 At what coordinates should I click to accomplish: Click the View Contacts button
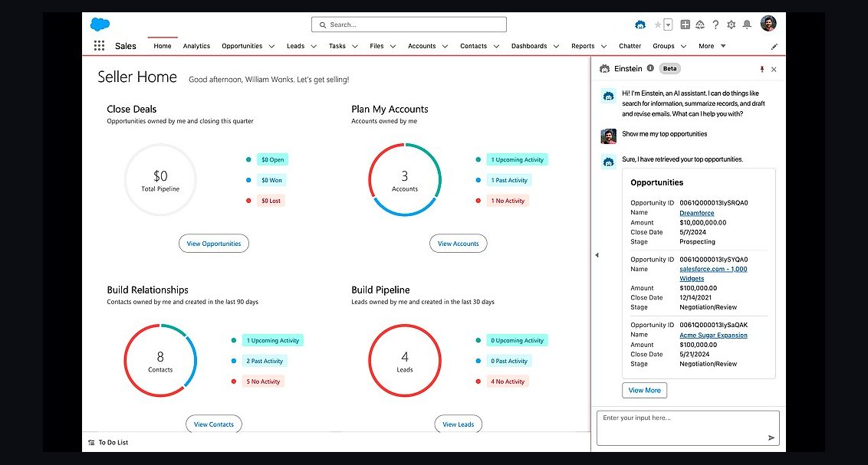[214, 424]
